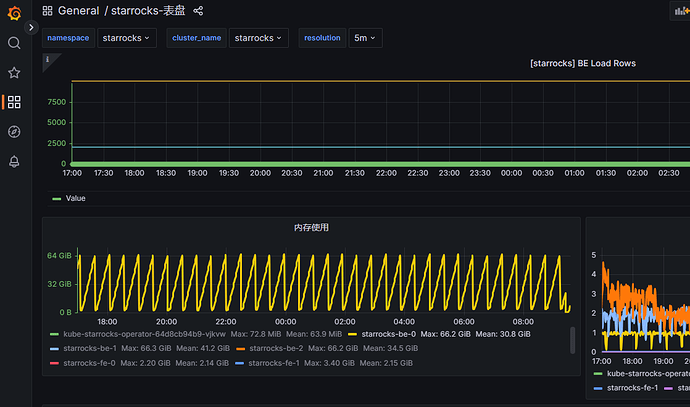
Task: Expand the sidebar with the arrow toggle
Action: (31, 27)
